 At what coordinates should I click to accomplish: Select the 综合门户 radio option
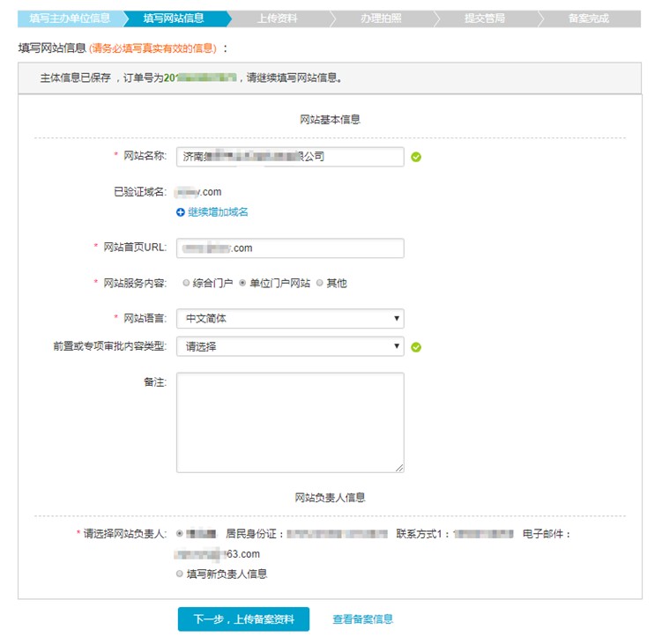coord(186,283)
